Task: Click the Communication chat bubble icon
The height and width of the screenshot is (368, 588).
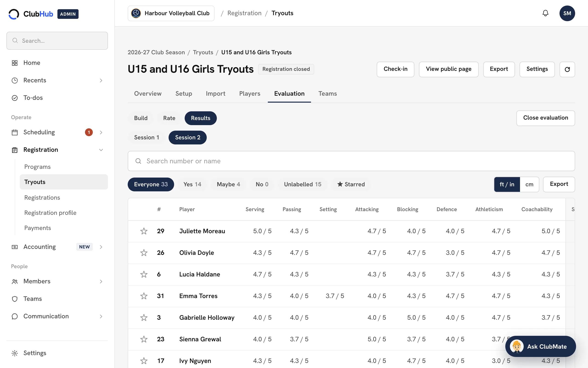Action: pyautogui.click(x=14, y=316)
